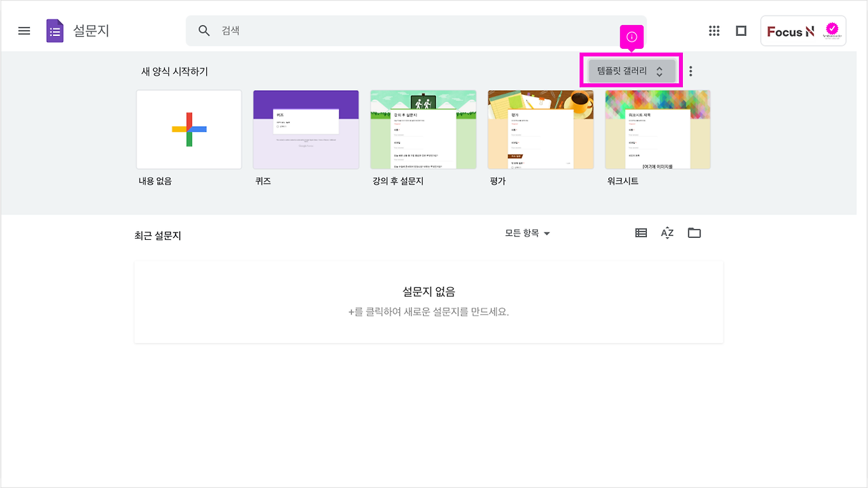The height and width of the screenshot is (488, 868).
Task: Open the 모든 항목 filter dropdown
Action: [528, 233]
